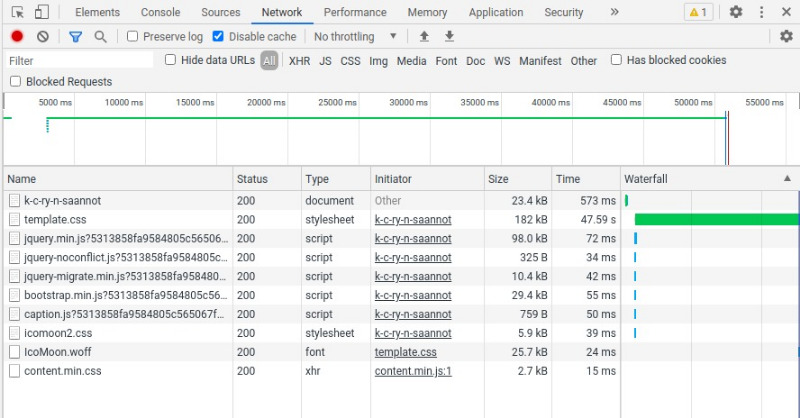Toggle the network filter funnel icon
800x418 pixels.
[75, 36]
